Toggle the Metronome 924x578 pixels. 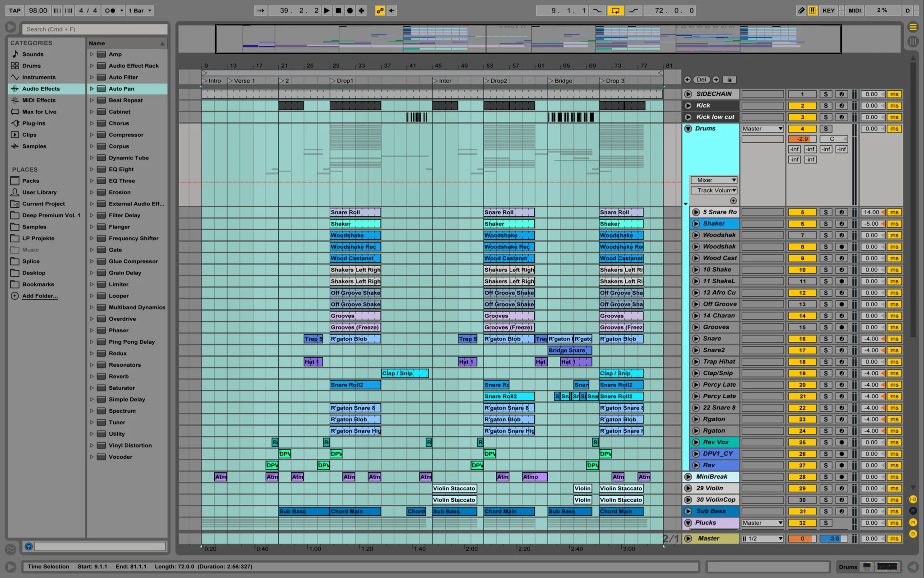[x=110, y=10]
